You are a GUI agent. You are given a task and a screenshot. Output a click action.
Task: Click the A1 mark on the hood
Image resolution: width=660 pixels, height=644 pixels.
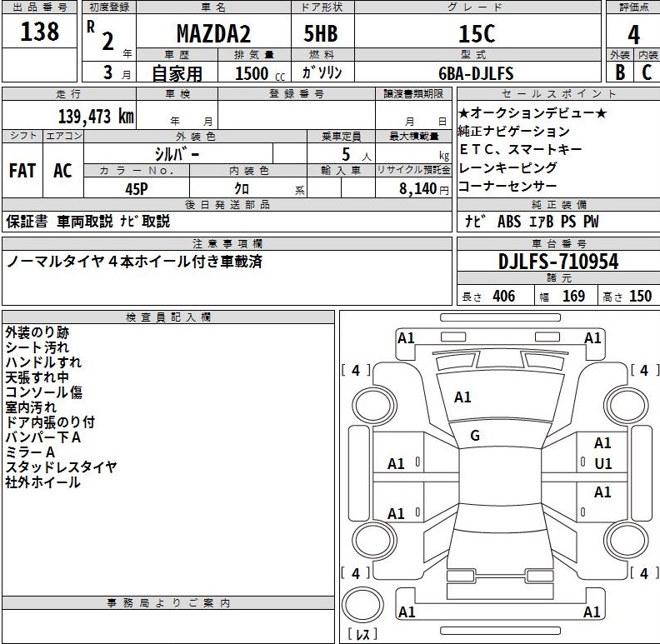pos(462,397)
